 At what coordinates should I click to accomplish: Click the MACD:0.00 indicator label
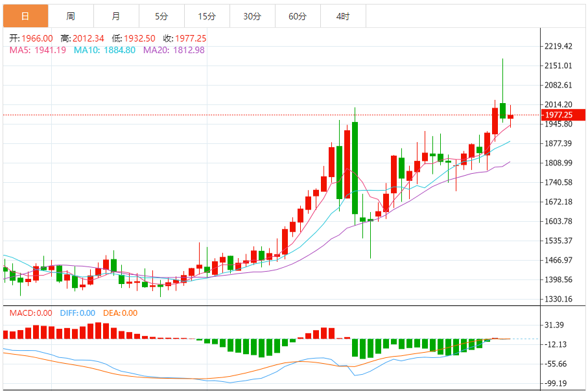point(30,313)
